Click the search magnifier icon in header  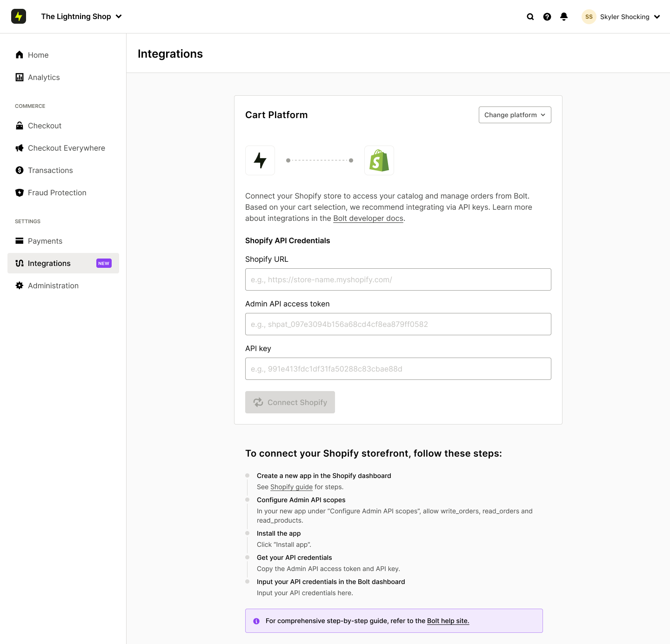point(530,17)
